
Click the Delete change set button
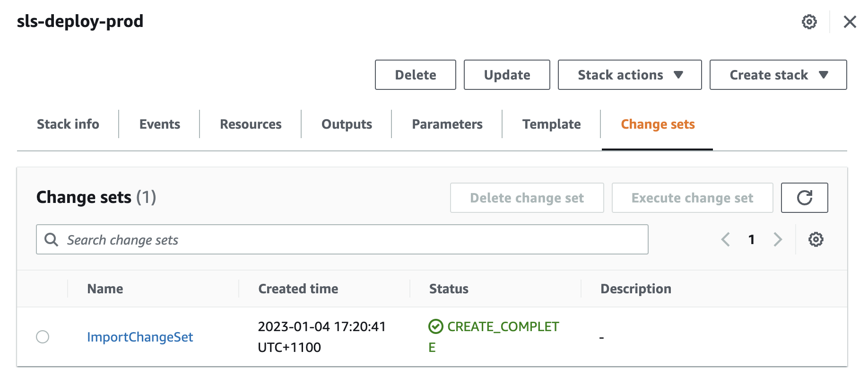pyautogui.click(x=527, y=198)
